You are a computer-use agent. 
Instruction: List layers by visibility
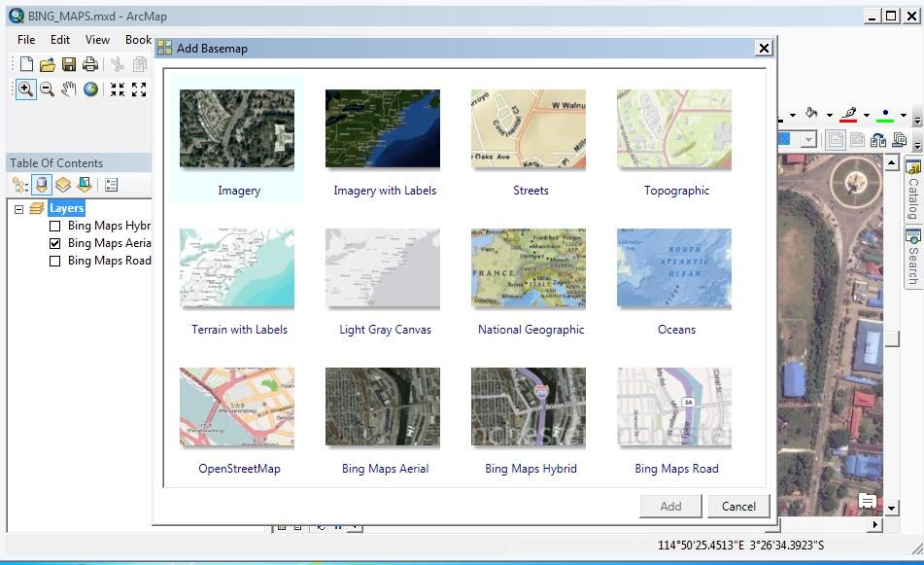63,185
